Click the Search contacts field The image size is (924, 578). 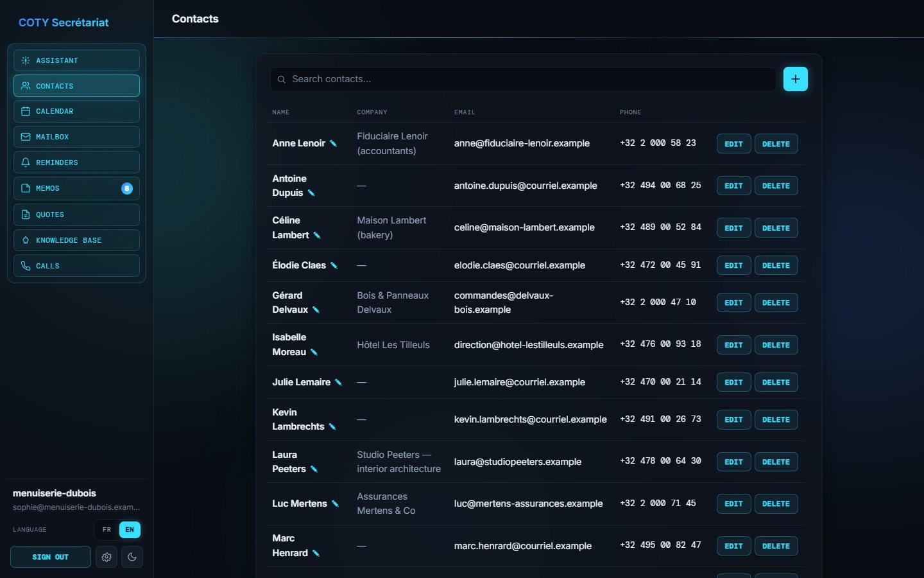click(x=523, y=79)
